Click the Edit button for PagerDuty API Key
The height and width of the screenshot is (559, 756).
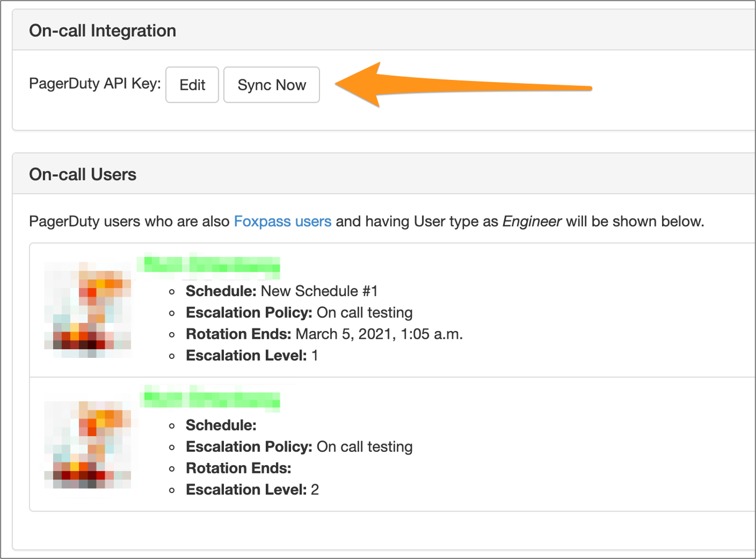(x=192, y=85)
